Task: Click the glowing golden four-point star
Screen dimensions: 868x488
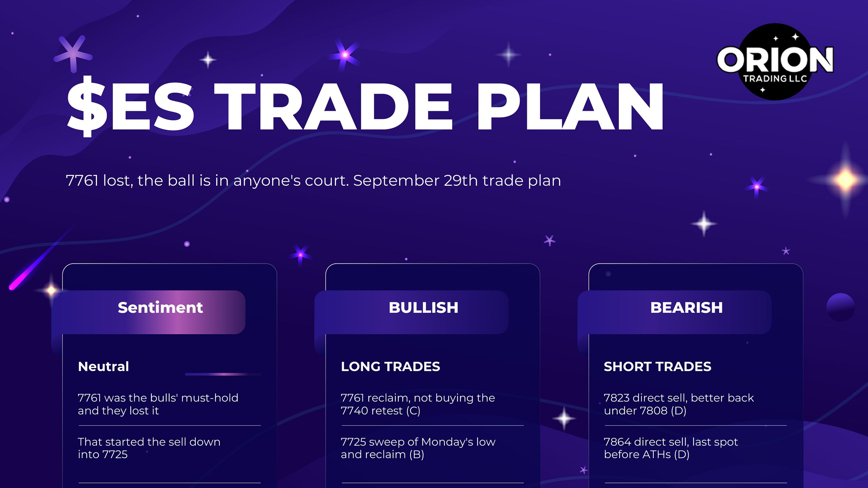Action: coord(845,180)
